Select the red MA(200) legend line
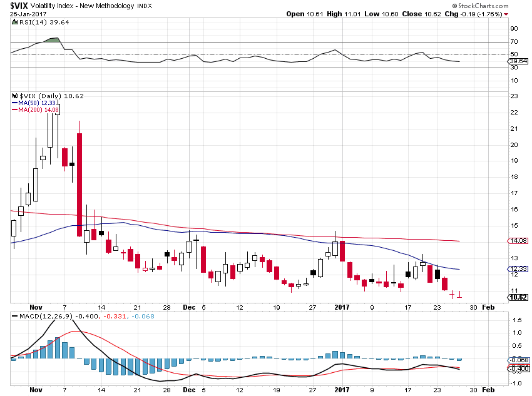The width and height of the screenshot is (532, 396). (x=14, y=110)
